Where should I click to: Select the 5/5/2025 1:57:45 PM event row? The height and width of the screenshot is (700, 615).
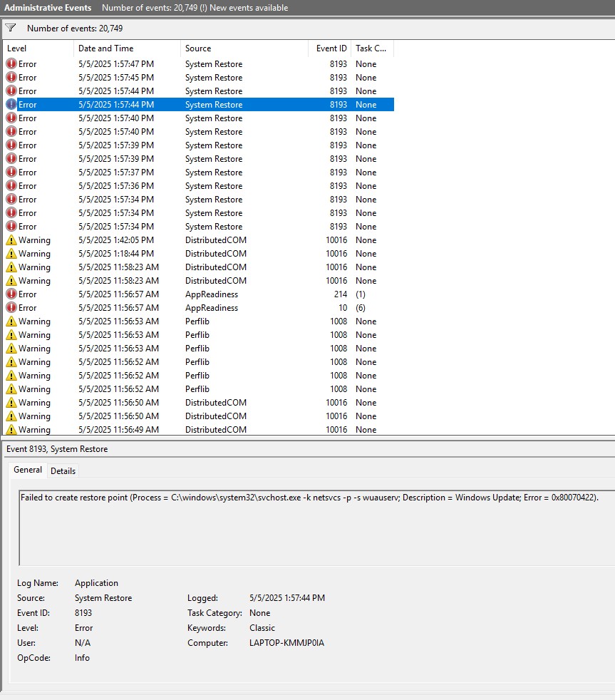199,77
